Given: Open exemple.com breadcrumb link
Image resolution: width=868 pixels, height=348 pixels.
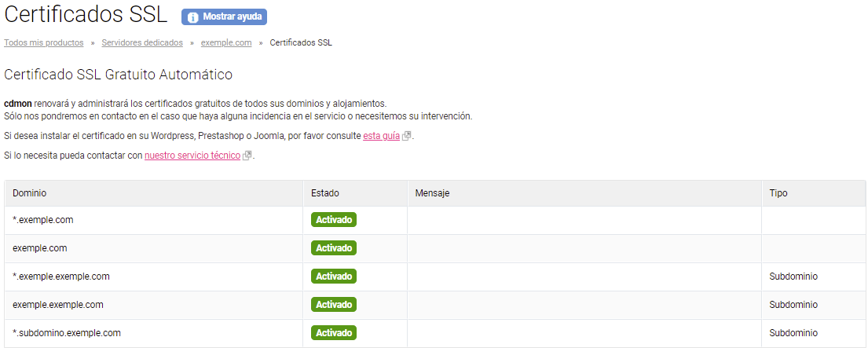Looking at the screenshot, I should [x=226, y=42].
